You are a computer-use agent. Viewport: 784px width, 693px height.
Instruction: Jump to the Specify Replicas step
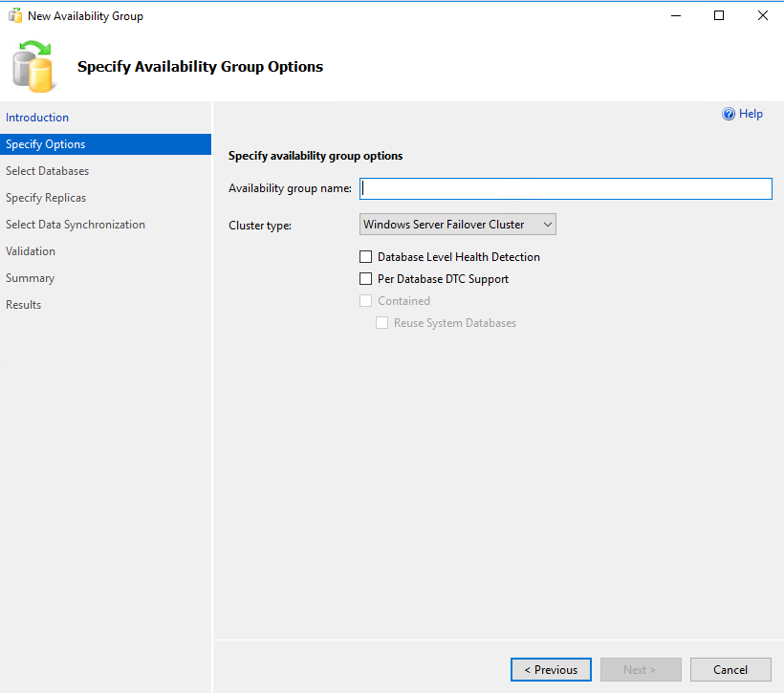pyautogui.click(x=46, y=198)
